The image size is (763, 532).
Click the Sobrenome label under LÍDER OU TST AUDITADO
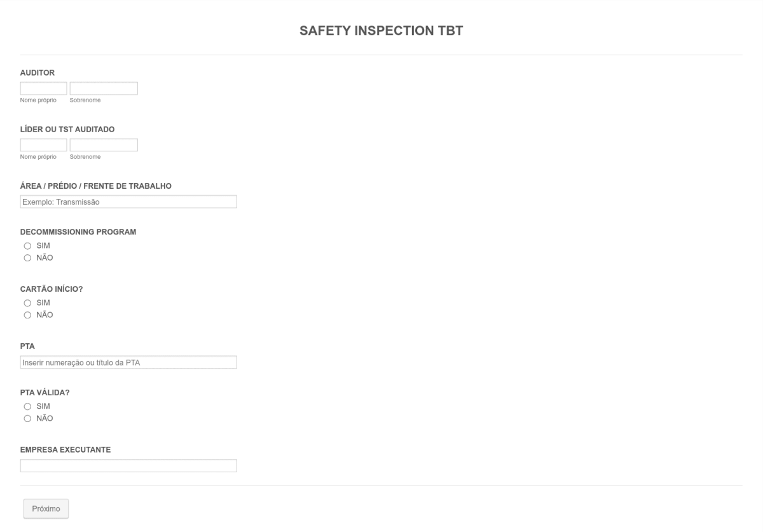point(85,156)
